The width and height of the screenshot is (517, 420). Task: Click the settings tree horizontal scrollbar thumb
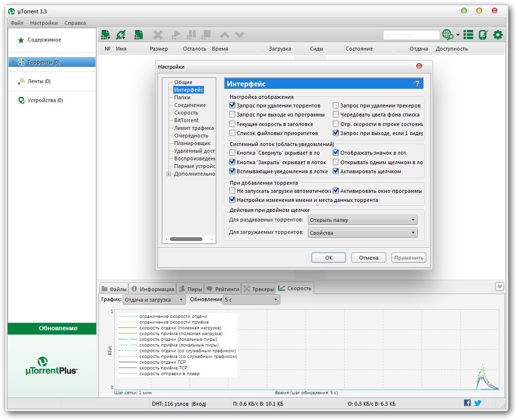[186, 239]
